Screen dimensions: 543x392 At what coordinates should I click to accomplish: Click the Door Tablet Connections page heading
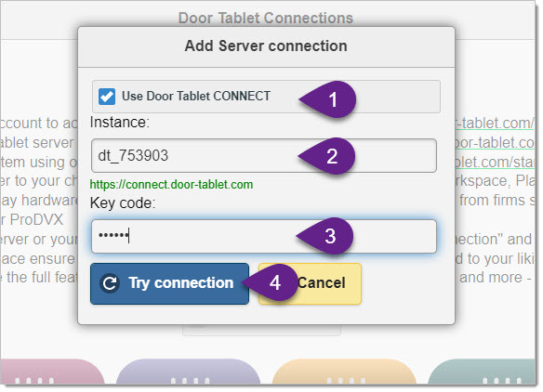[x=266, y=18]
